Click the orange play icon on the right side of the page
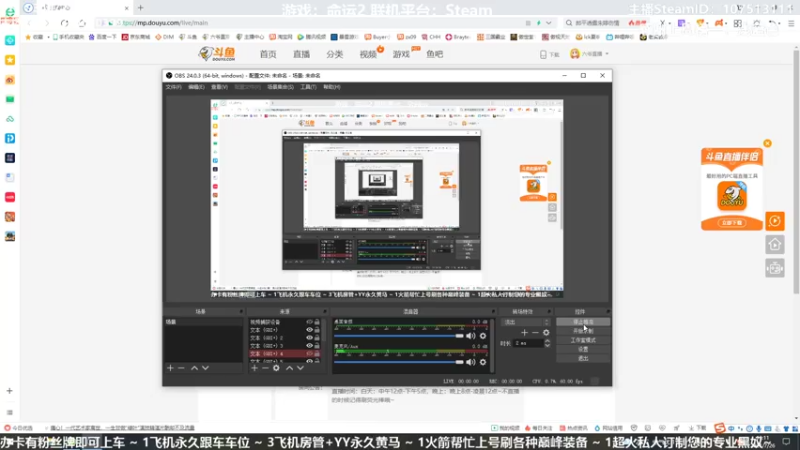Screen dimensions: 800x450 pos(774,221)
